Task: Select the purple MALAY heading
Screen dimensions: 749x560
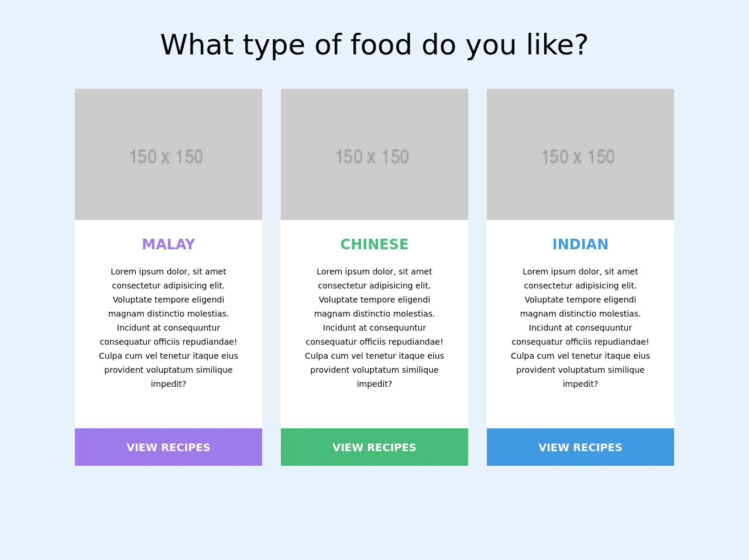Action: tap(169, 244)
